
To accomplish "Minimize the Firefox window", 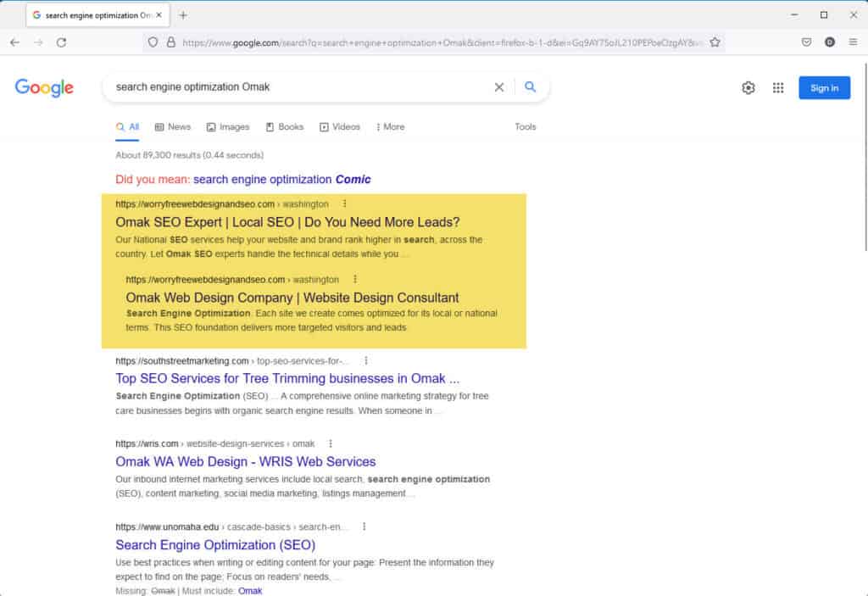I will click(794, 15).
